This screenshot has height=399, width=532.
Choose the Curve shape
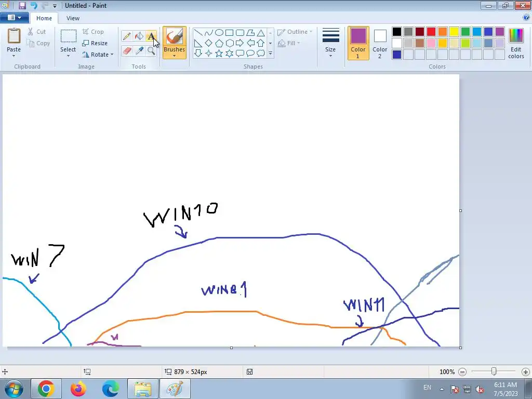click(209, 33)
